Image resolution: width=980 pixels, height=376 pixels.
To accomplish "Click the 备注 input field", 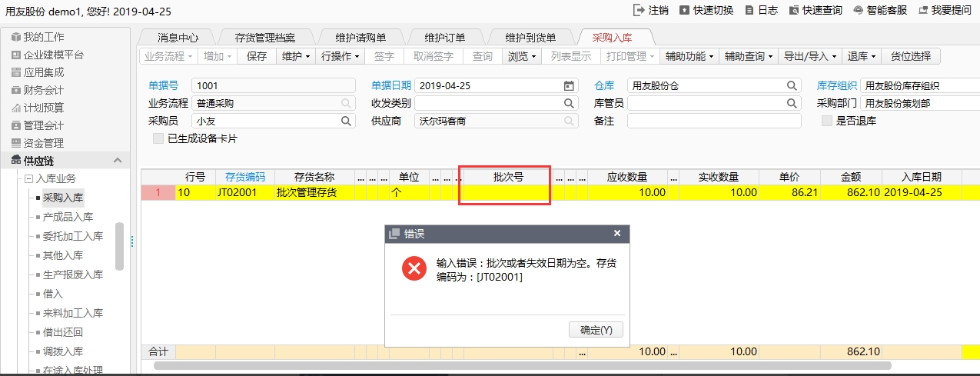I will (x=714, y=121).
